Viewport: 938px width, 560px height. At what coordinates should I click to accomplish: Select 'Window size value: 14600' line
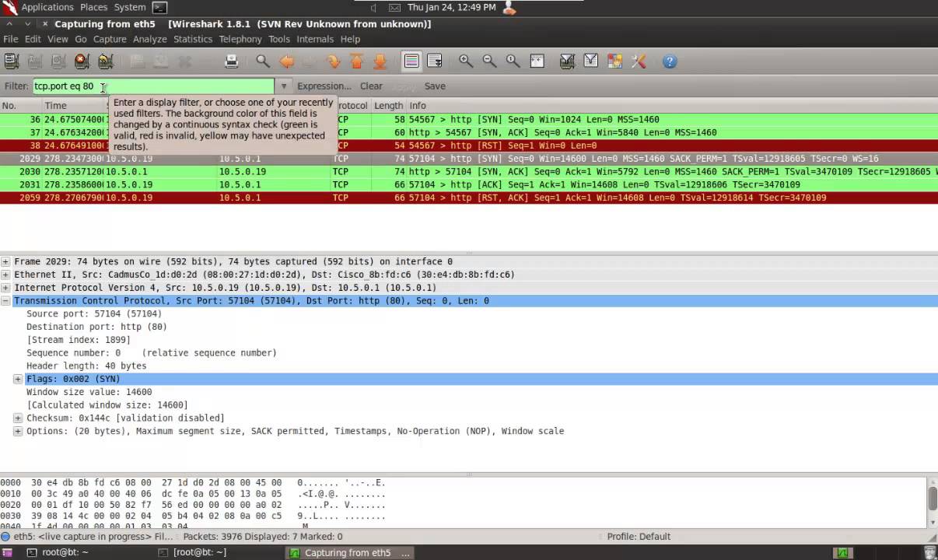[89, 392]
